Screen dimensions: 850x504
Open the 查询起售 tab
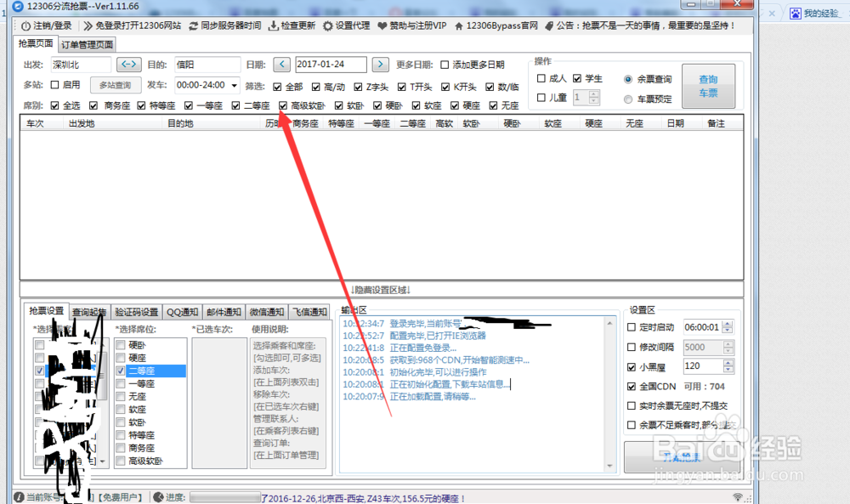(89, 312)
